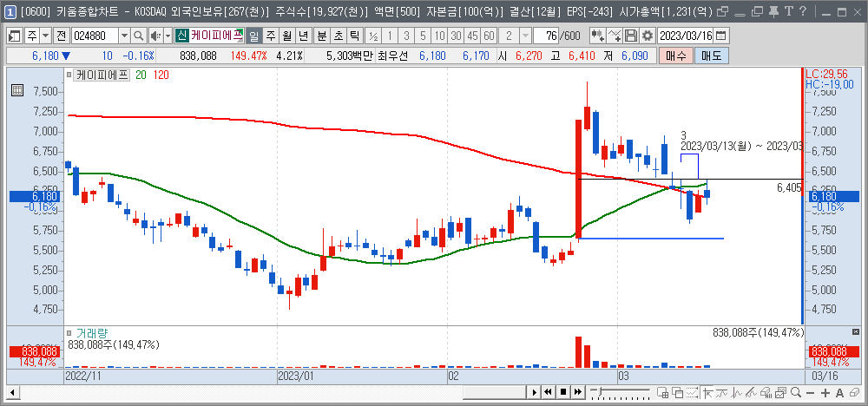Click the speaker sound icon

tap(155, 36)
